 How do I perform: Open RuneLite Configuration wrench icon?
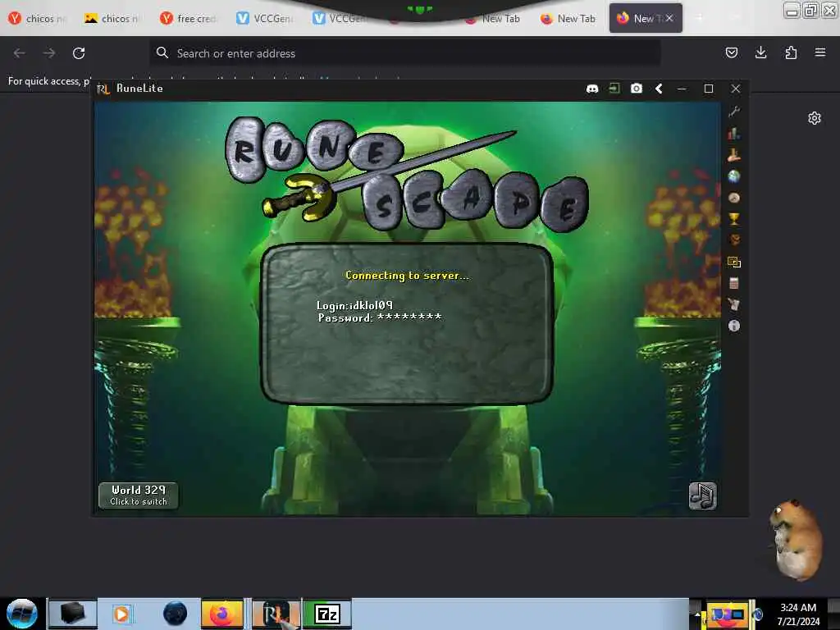(x=734, y=112)
